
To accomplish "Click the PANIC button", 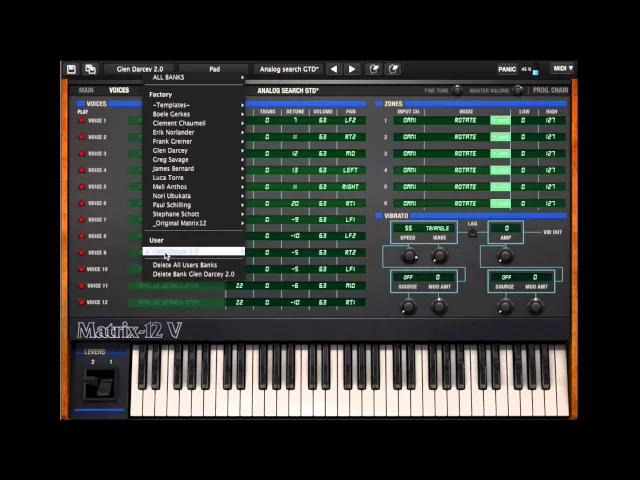I will 507,69.
